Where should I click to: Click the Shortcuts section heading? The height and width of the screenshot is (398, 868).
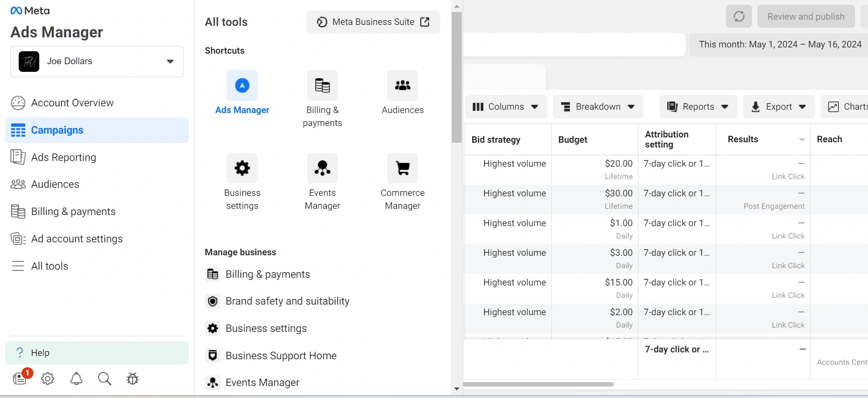(x=225, y=51)
